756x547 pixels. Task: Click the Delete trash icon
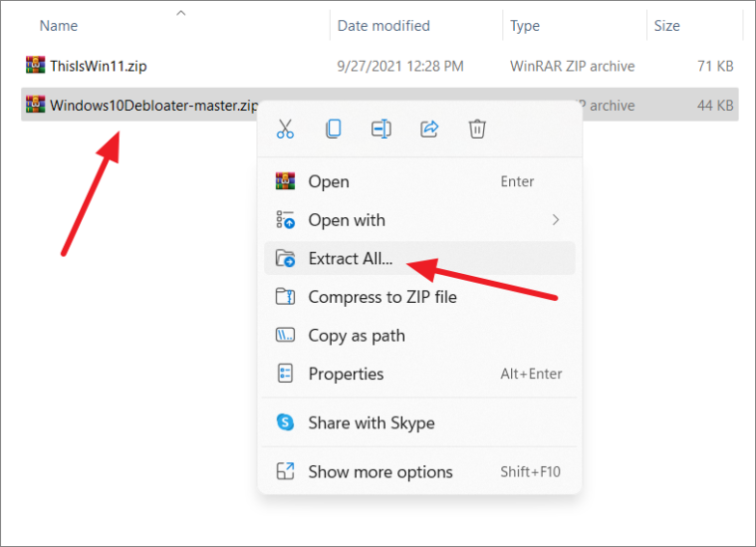[x=477, y=129]
